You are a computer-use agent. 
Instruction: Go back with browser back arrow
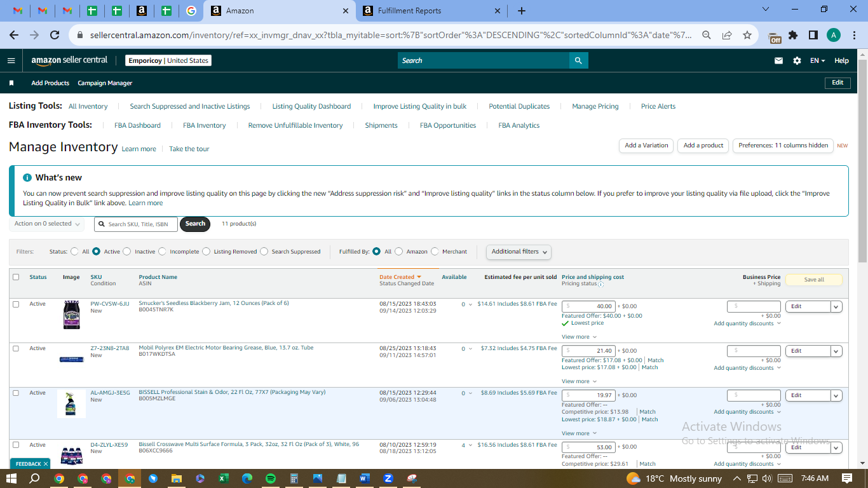pyautogui.click(x=15, y=35)
